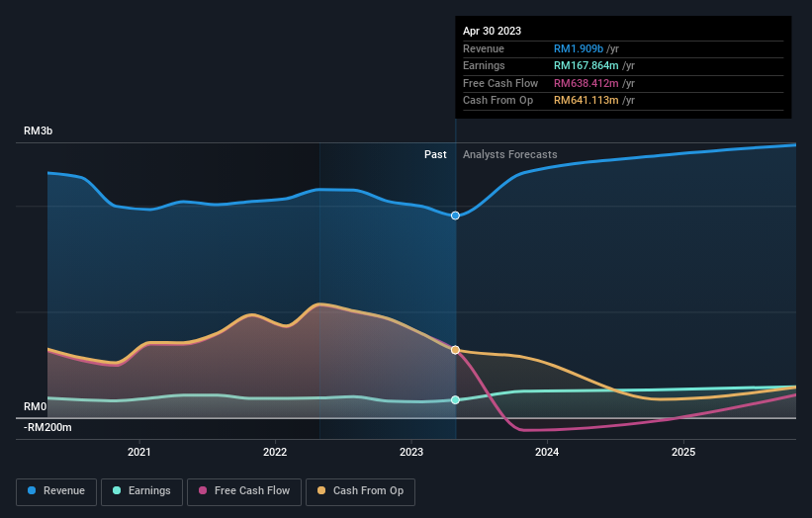Click the RM1.909b revenue value
Image resolution: width=812 pixels, height=518 pixels.
(579, 48)
